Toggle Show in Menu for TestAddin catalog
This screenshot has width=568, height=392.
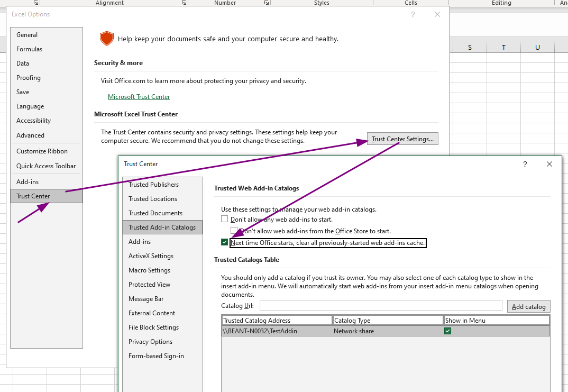click(x=448, y=331)
